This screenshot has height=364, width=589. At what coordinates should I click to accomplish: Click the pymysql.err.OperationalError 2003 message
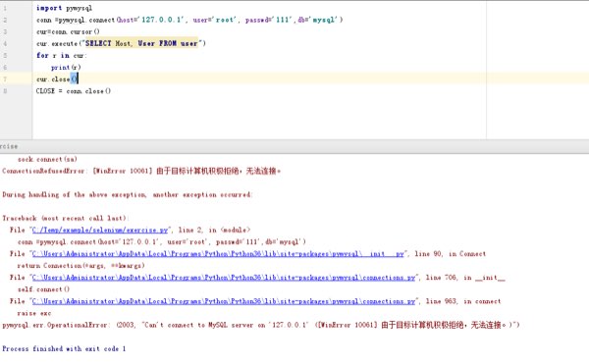[261, 325]
